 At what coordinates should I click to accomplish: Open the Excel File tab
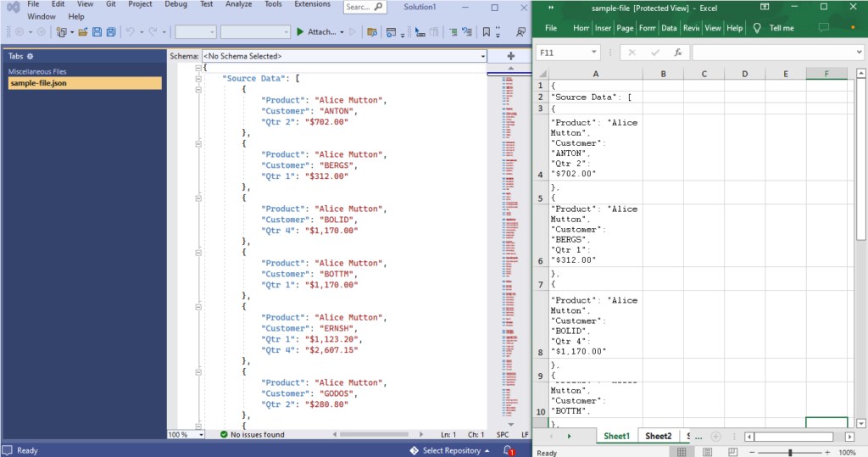coord(551,28)
